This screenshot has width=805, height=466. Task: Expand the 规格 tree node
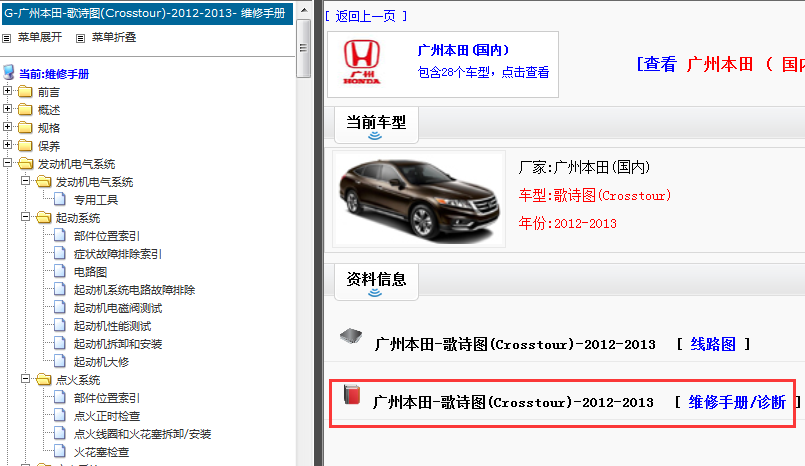(x=7, y=127)
